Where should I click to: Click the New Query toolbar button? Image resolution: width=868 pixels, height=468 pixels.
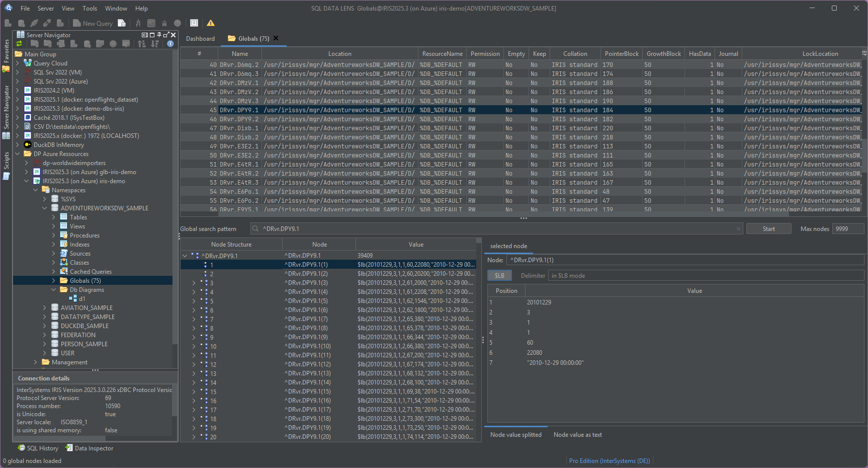(x=93, y=23)
